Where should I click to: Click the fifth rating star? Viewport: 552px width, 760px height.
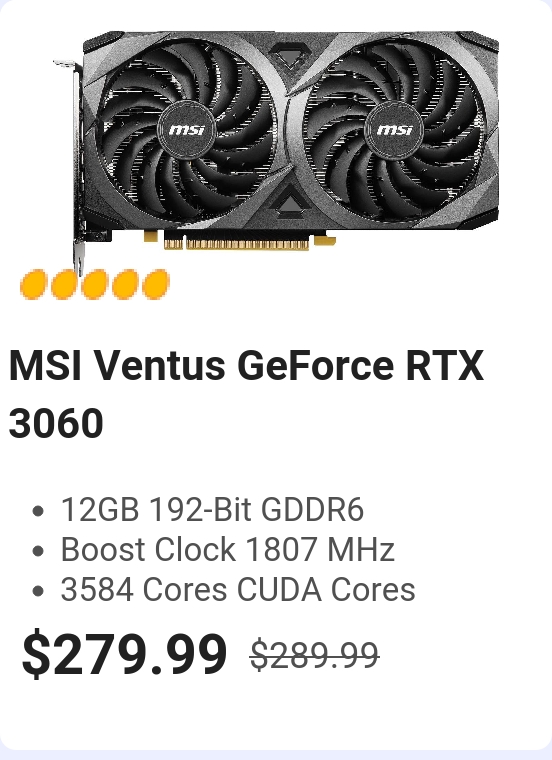pyautogui.click(x=156, y=284)
